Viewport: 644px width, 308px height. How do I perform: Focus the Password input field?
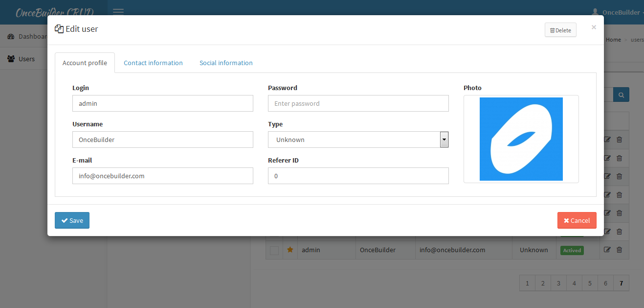(x=358, y=103)
